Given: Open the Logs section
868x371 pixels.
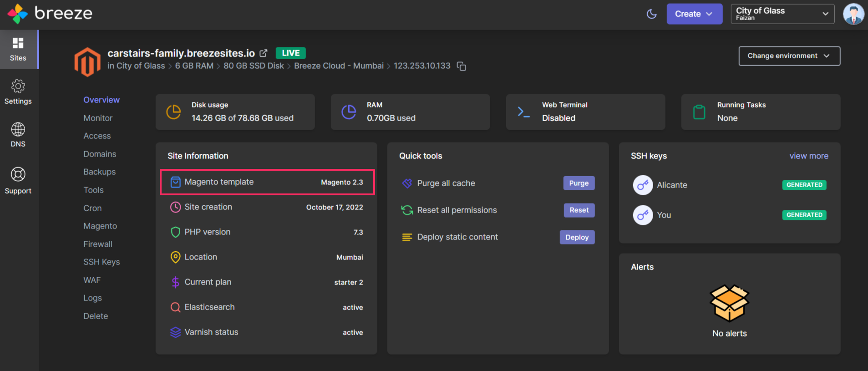Looking at the screenshot, I should (92, 298).
